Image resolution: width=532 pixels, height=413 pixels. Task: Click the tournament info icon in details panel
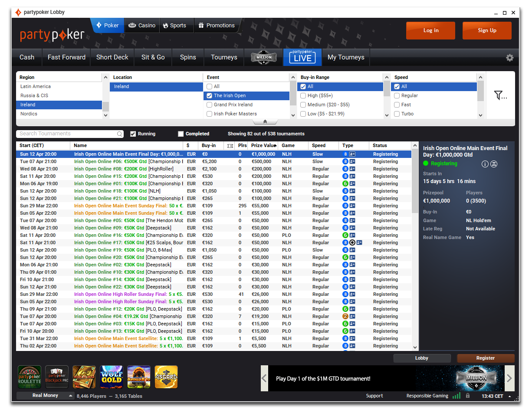pos(485,164)
